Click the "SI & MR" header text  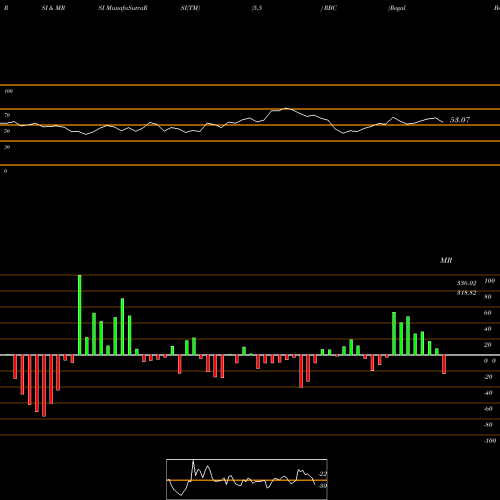coord(53,8)
